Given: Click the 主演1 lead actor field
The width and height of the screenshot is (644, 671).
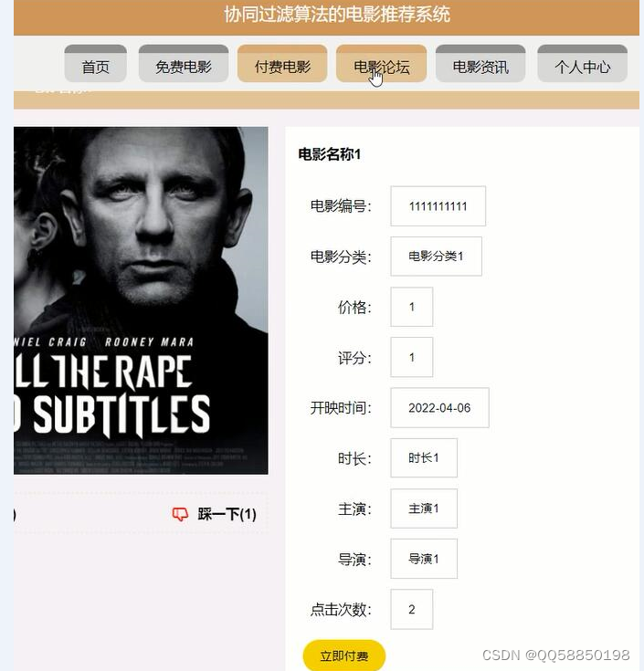Looking at the screenshot, I should (x=424, y=508).
